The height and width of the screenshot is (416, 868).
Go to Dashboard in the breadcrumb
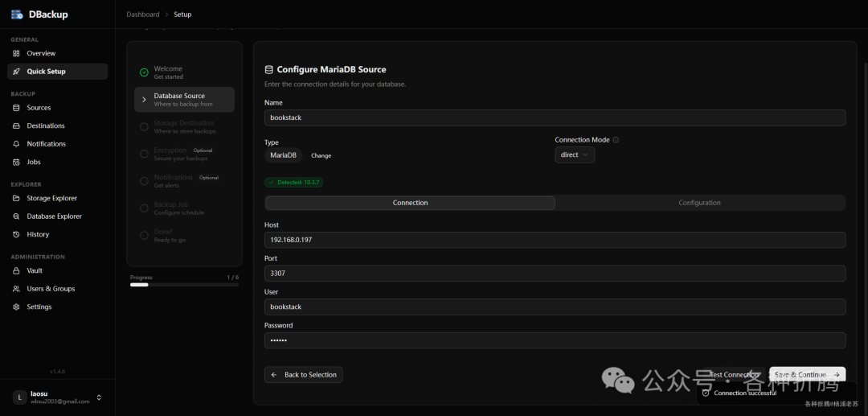[143, 14]
